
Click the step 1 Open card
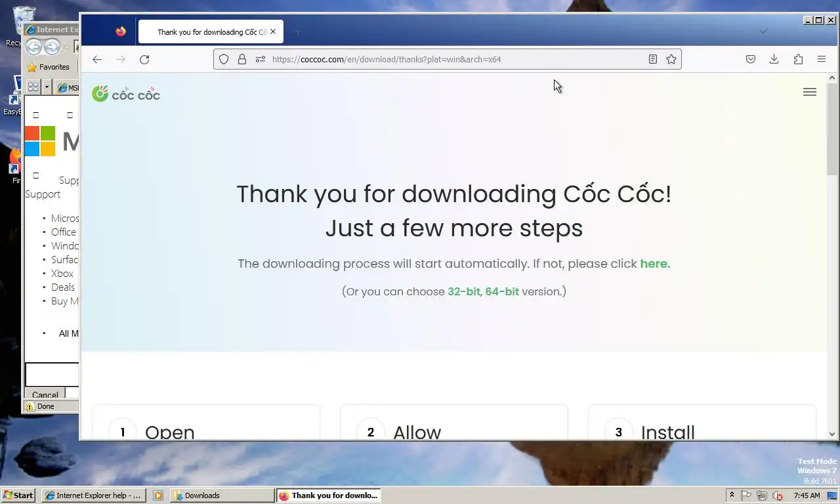[206, 423]
